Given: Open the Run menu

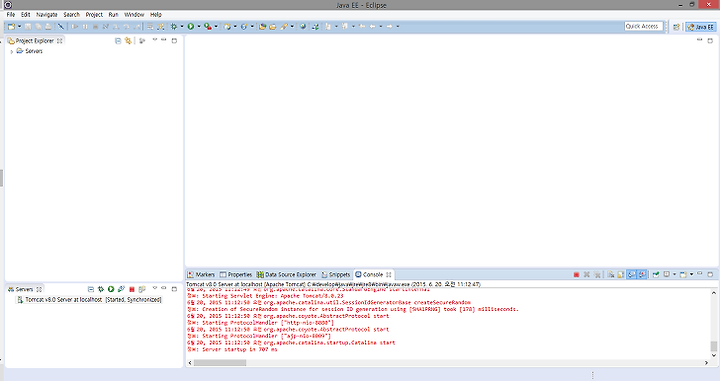Looking at the screenshot, I should (113, 15).
